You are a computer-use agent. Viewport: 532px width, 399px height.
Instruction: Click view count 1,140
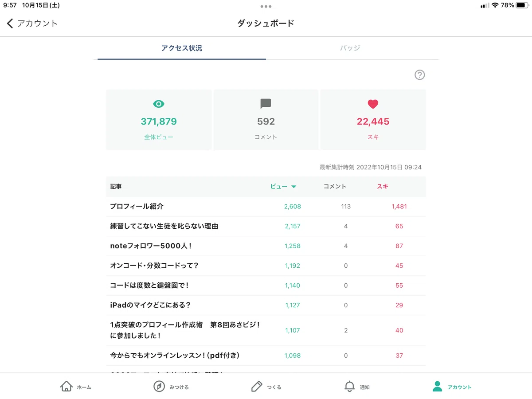click(x=293, y=286)
